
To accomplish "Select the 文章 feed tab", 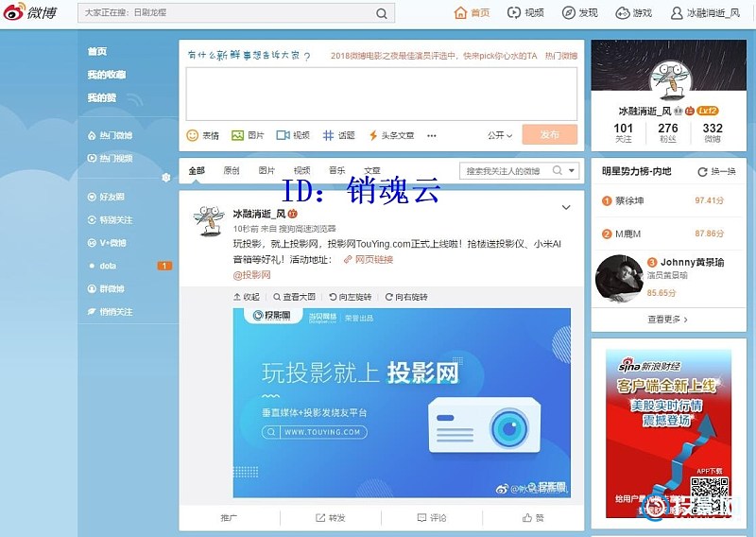I will point(372,170).
